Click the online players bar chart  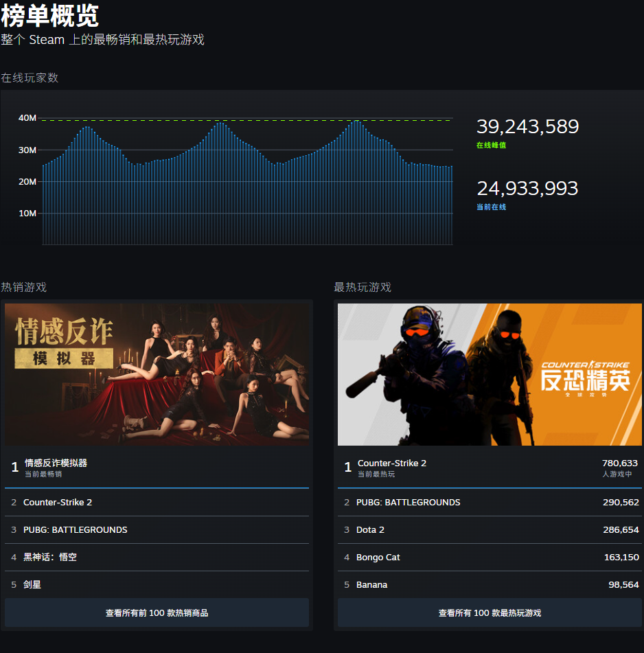(247, 182)
